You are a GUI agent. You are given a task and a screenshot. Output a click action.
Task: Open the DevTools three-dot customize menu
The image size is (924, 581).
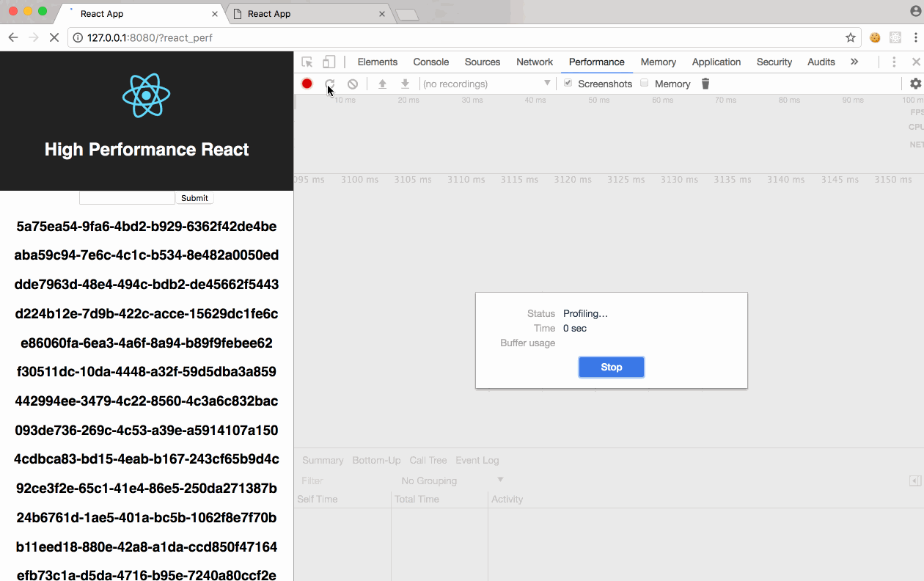pos(894,62)
